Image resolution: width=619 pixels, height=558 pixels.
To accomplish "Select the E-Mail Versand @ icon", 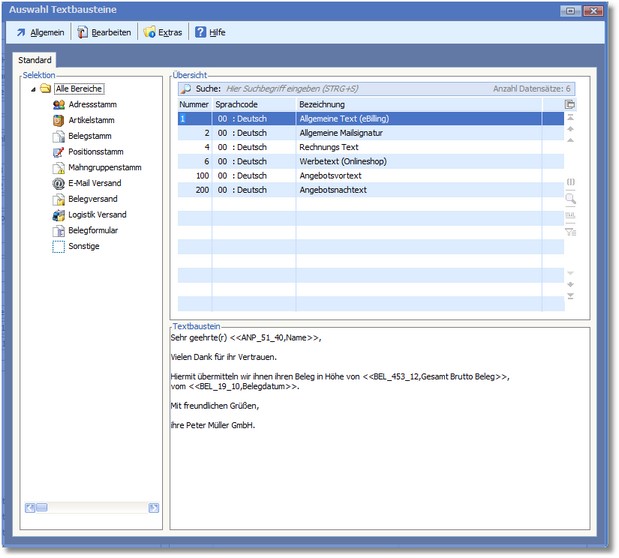I will pyautogui.click(x=59, y=183).
